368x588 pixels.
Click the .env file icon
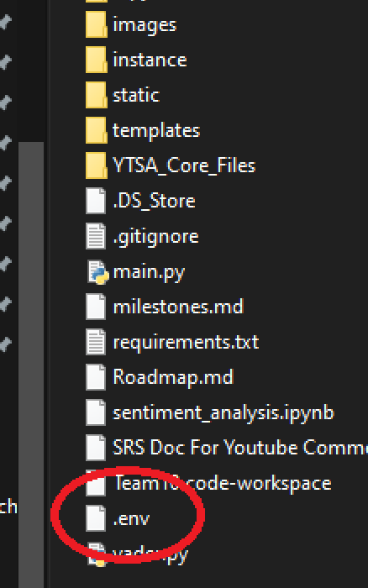click(x=96, y=518)
